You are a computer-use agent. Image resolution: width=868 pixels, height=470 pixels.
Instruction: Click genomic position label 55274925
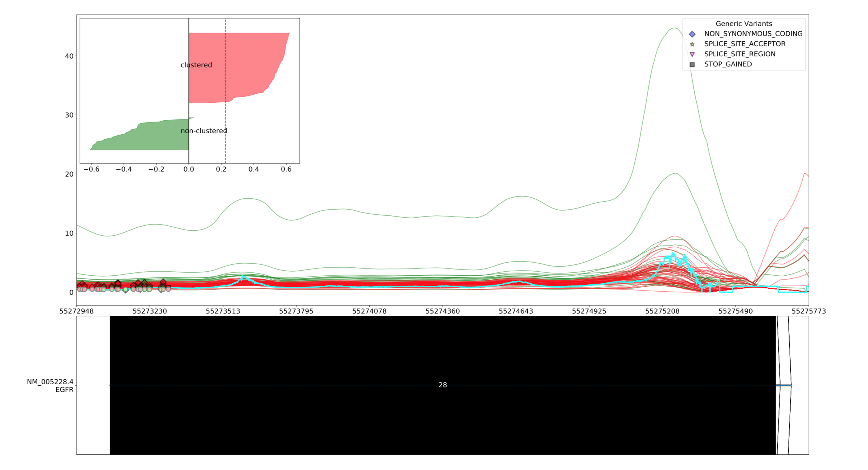589,311
